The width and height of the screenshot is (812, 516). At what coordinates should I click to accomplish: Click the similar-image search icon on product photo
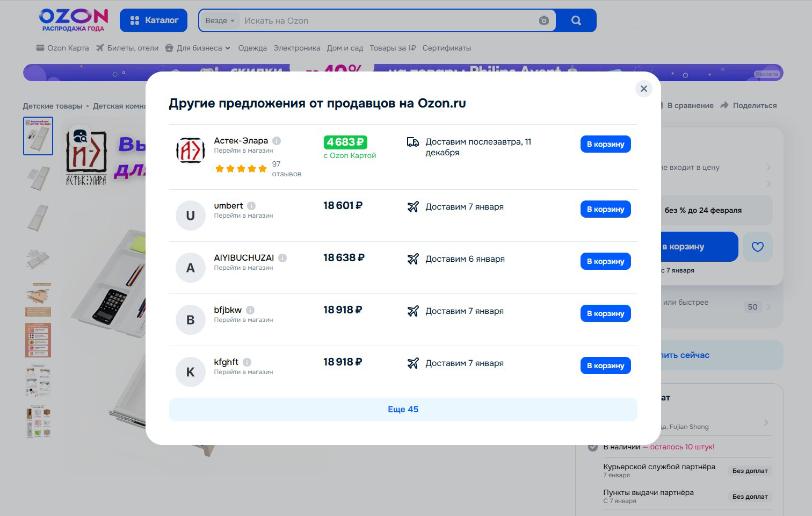coord(81,135)
